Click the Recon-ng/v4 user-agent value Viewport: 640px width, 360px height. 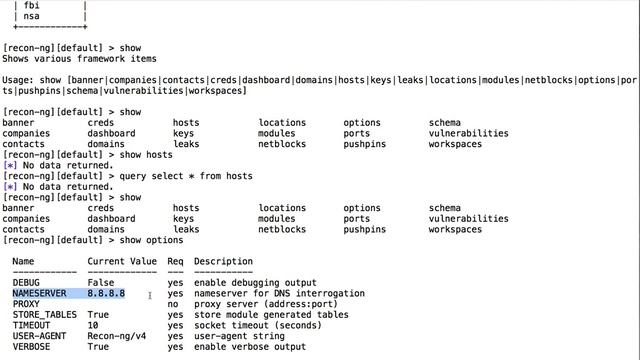point(117,336)
